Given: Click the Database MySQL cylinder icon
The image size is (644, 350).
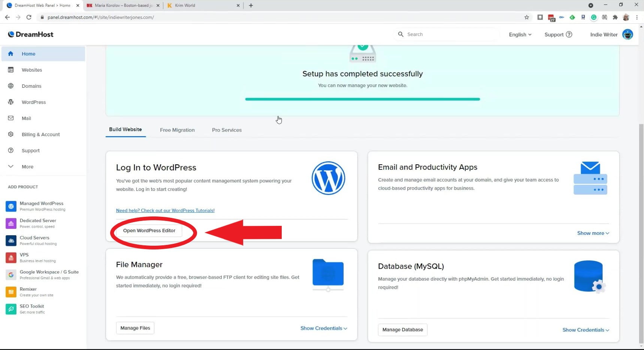Looking at the screenshot, I should coord(589,277).
